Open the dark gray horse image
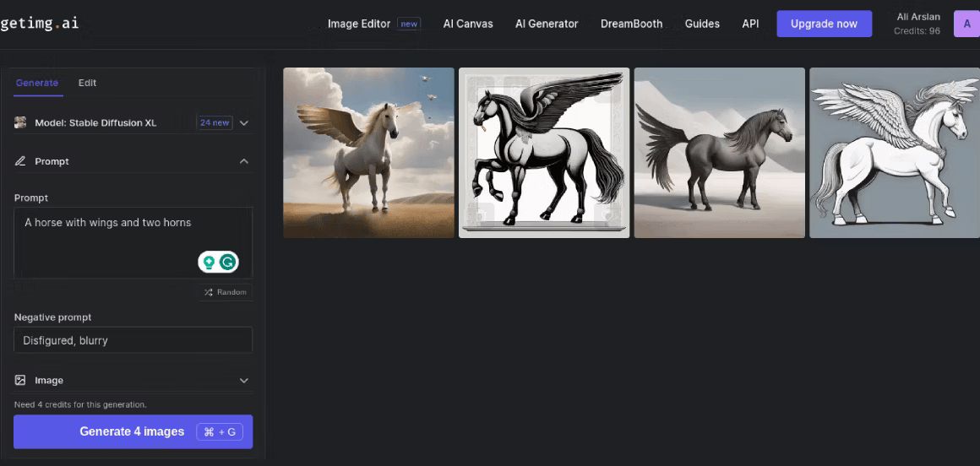Screen dimensions: 980x466 pyautogui.click(x=720, y=153)
